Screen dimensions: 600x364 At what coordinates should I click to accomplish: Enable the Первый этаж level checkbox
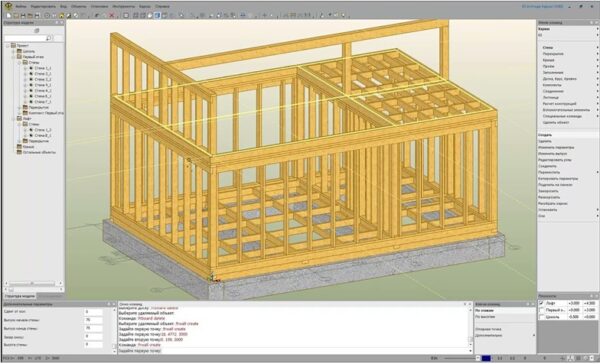click(541, 310)
